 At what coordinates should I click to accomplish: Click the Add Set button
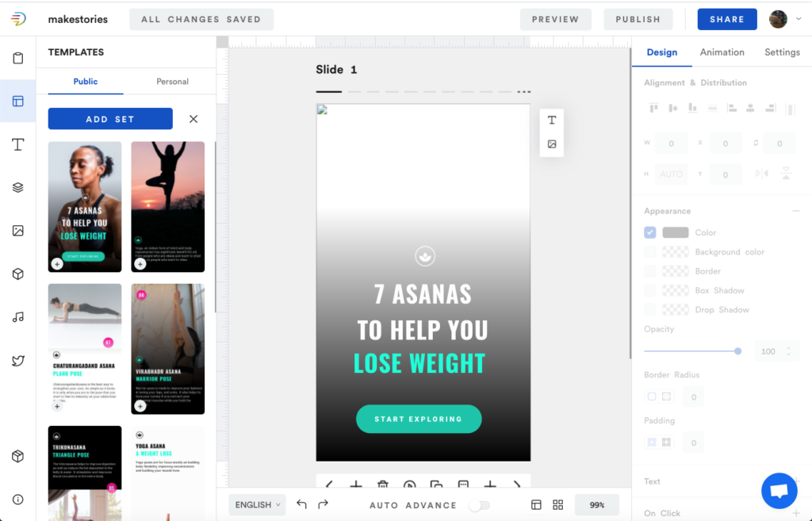click(110, 119)
